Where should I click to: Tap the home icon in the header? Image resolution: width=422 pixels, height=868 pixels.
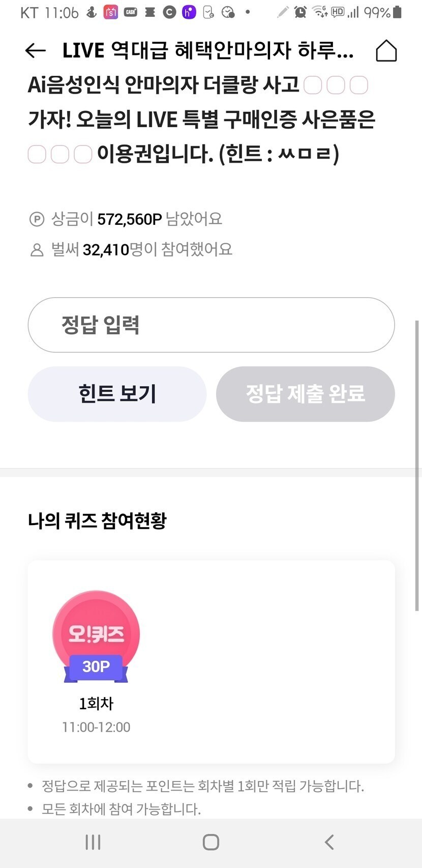click(386, 50)
